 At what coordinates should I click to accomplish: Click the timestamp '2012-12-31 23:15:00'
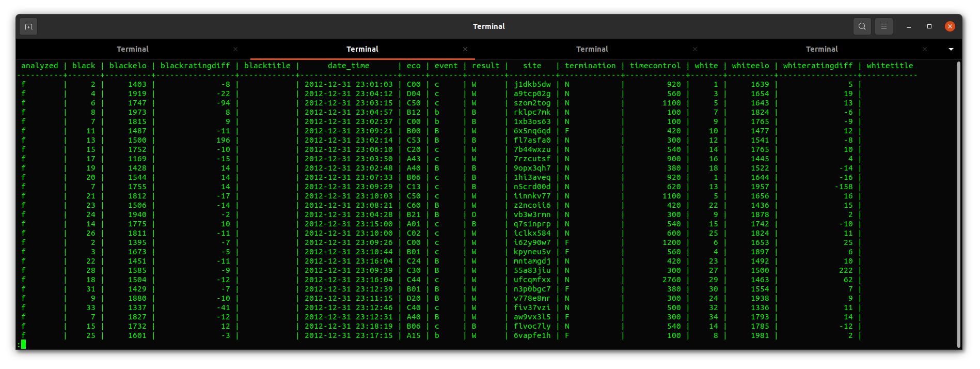click(349, 224)
